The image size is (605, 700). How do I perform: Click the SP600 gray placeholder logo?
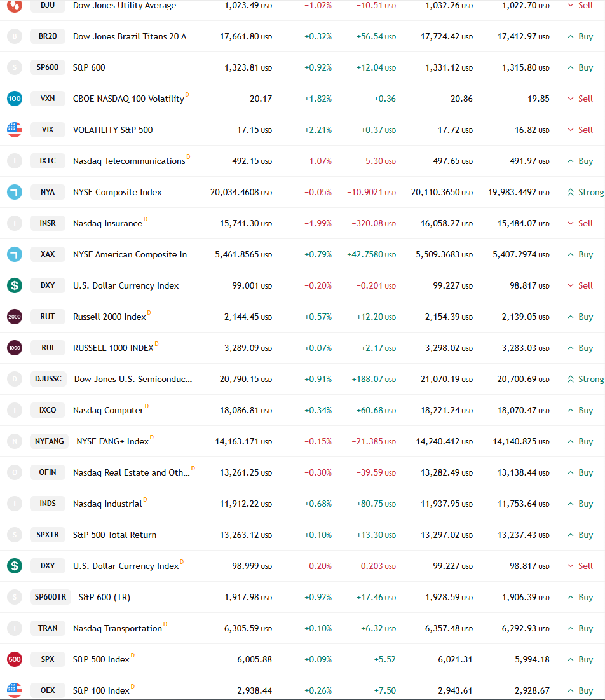[15, 67]
